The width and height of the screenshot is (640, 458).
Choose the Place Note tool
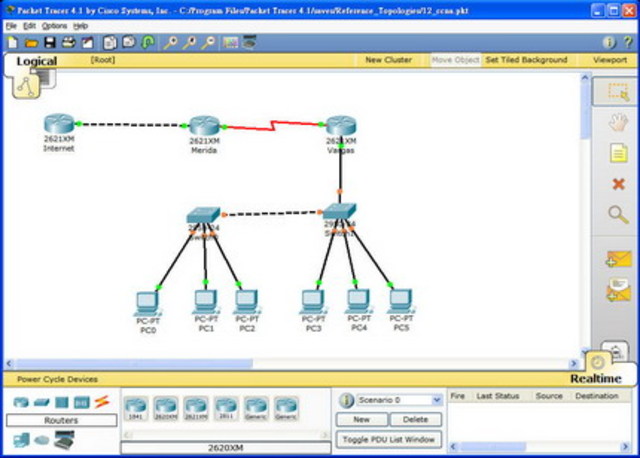coord(618,153)
